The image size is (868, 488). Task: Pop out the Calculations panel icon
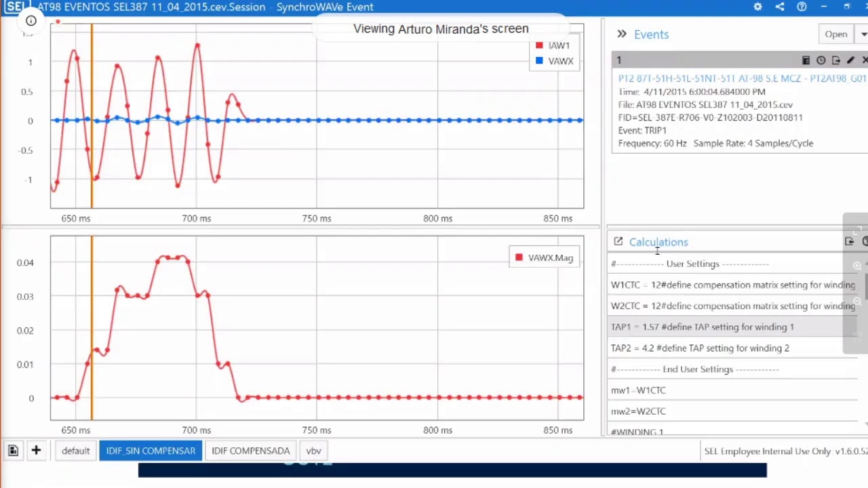[x=618, y=241]
